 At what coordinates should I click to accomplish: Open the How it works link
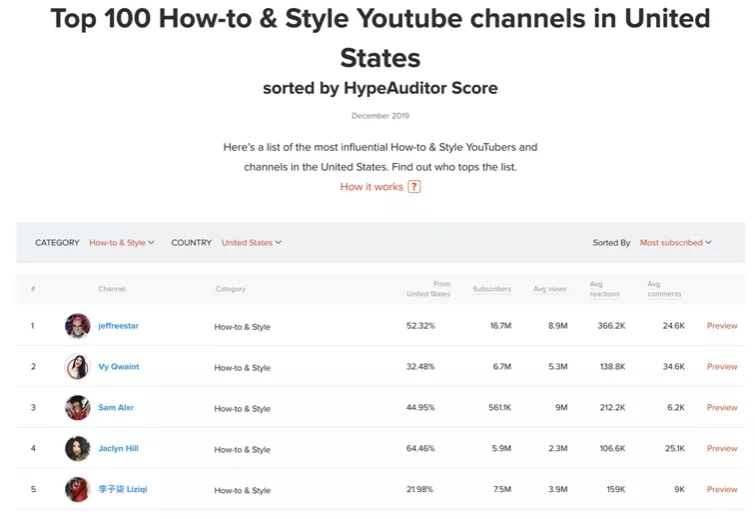click(371, 187)
